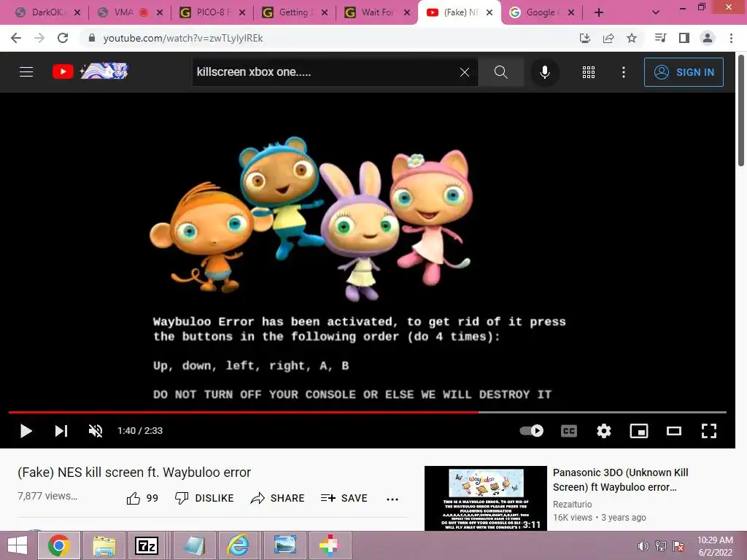Open the taskbar clock and date
Screen dimensions: 747x560
715,546
